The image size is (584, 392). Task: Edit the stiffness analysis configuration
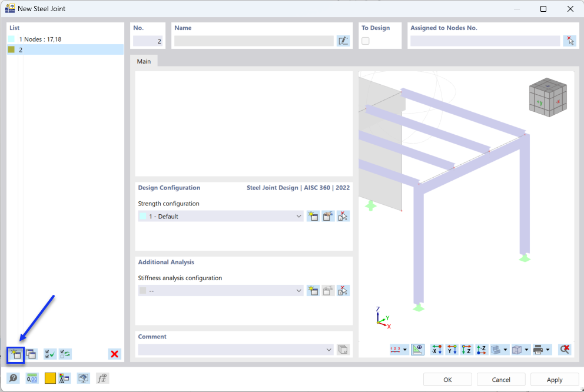328,291
